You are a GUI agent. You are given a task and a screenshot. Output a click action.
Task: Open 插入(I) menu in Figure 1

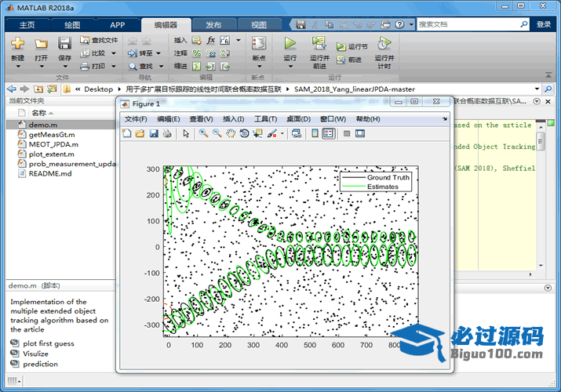click(233, 119)
